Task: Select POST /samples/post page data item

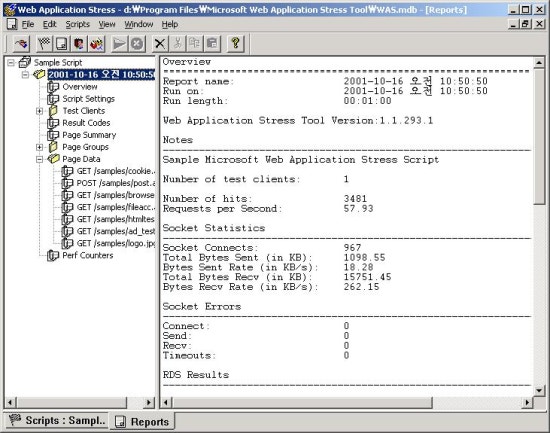Action: coord(116,183)
